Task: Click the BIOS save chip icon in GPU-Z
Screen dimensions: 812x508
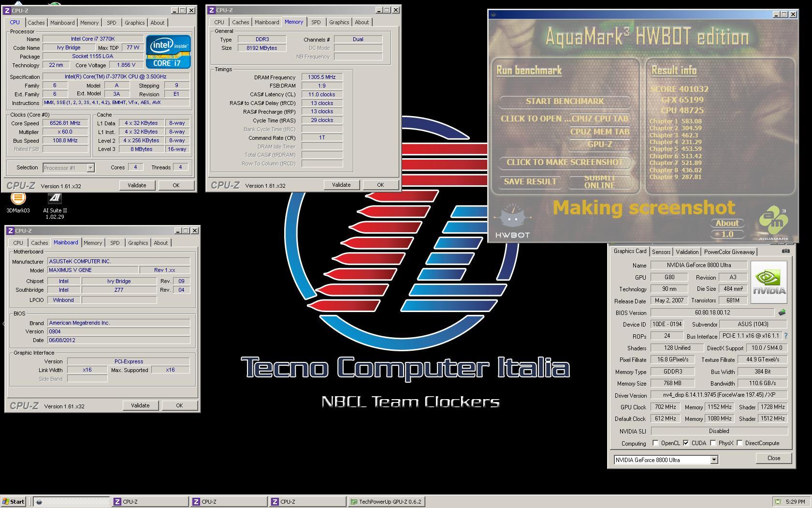Action: 782,313
